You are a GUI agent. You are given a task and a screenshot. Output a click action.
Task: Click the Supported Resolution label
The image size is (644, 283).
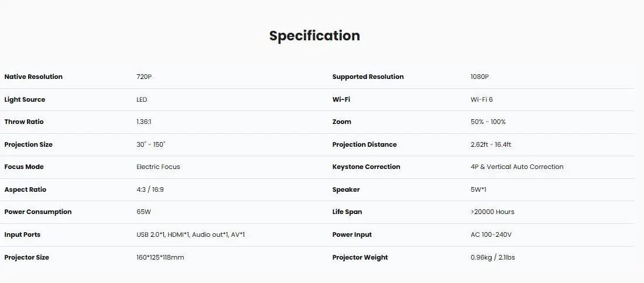(x=368, y=77)
